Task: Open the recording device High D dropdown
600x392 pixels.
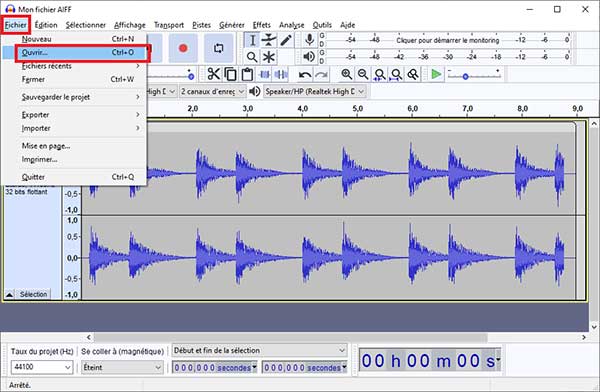Action: (x=161, y=91)
